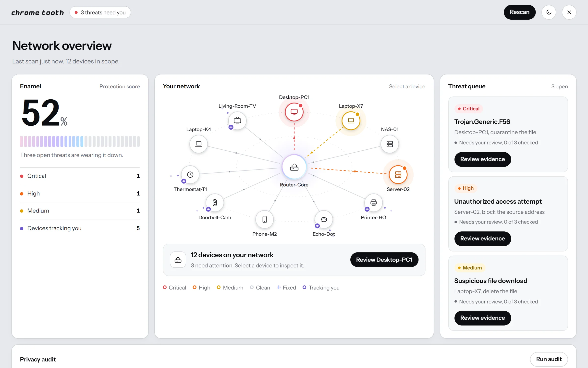Select the Laptop-K4 device icon

198,144
